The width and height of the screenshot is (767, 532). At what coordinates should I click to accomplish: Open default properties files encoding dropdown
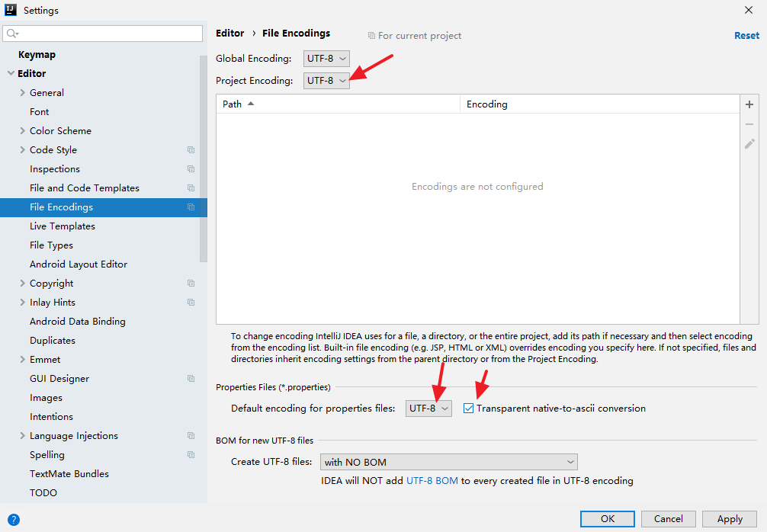(428, 409)
